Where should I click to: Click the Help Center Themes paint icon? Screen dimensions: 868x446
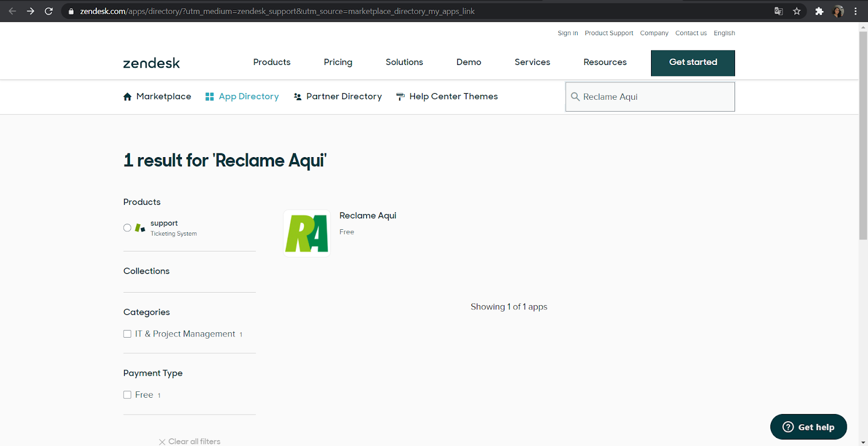click(400, 96)
